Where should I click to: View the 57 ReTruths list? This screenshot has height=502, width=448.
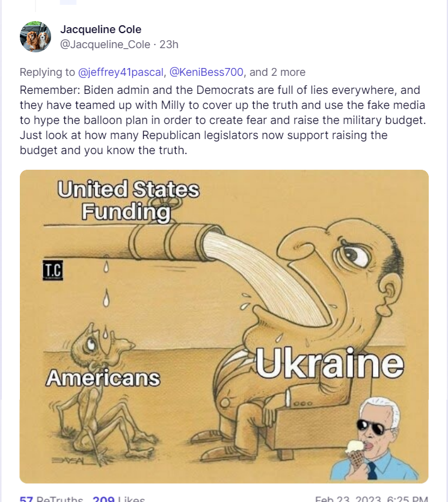tap(51, 499)
